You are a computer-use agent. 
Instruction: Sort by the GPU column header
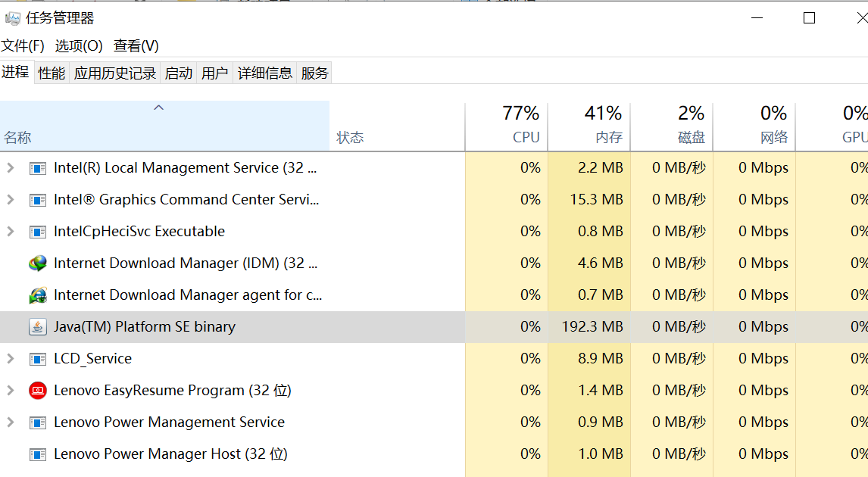(x=832, y=126)
